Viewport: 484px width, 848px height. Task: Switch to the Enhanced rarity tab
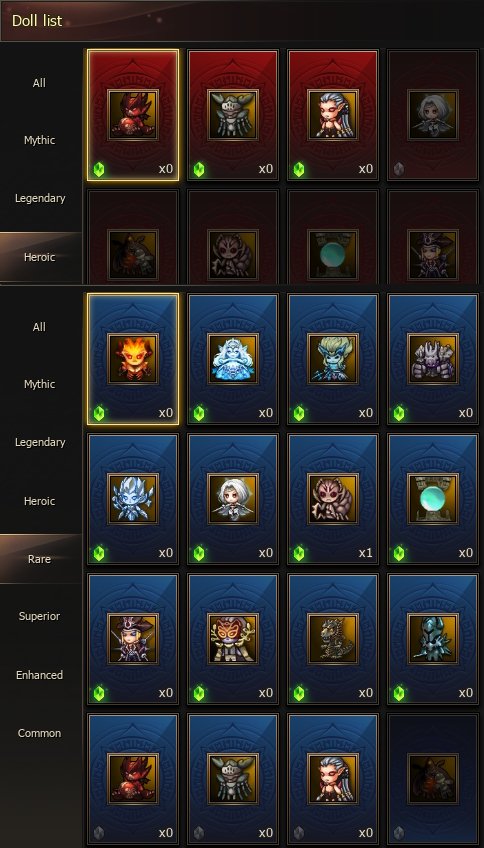coord(39,675)
